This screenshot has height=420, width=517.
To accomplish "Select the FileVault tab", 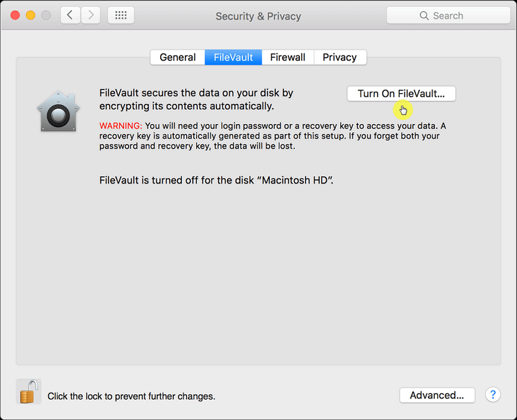I will click(x=233, y=57).
